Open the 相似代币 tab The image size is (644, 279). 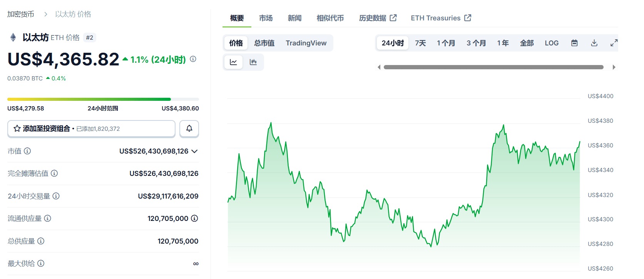pos(330,18)
